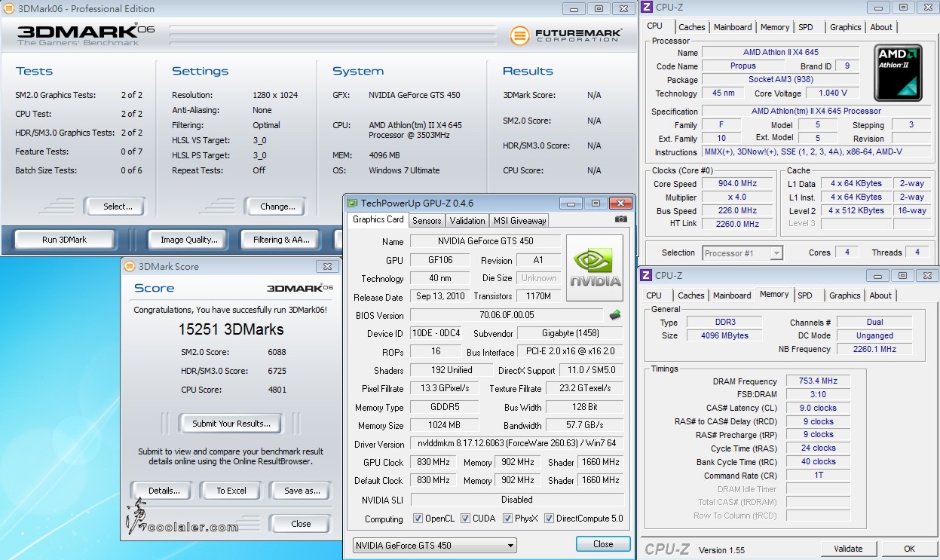Viewport: 940px width, 560px height.
Task: Click the HT Link value 2260.0 MHz
Action: pyautogui.click(x=737, y=223)
